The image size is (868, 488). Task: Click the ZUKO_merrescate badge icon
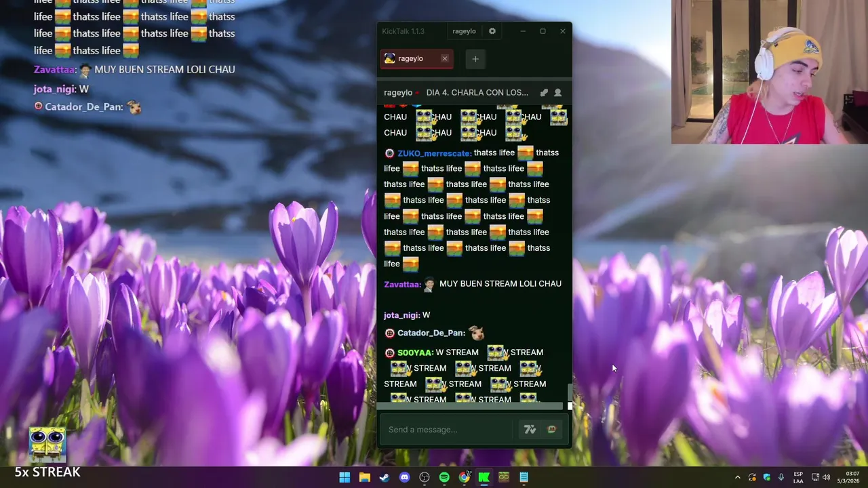click(389, 153)
